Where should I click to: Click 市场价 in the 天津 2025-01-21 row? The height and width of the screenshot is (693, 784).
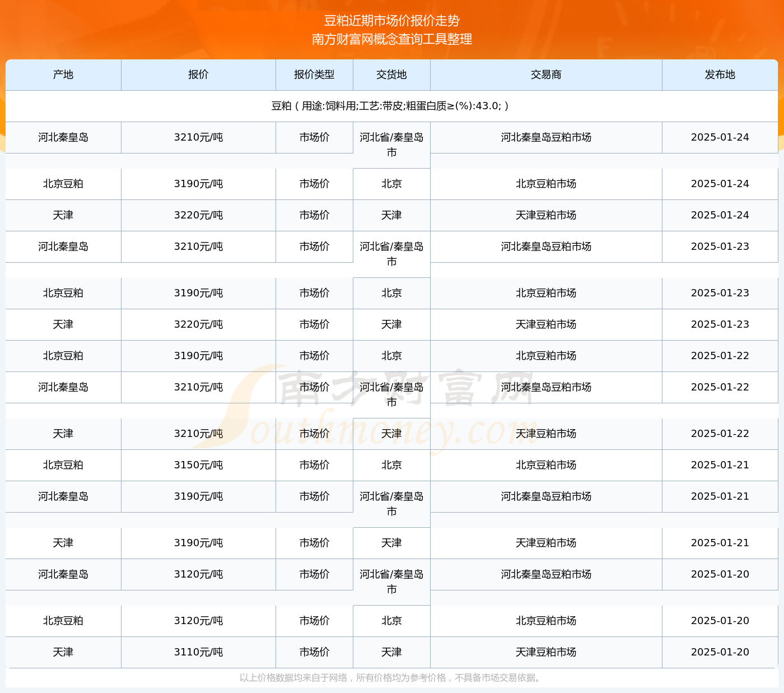click(314, 543)
